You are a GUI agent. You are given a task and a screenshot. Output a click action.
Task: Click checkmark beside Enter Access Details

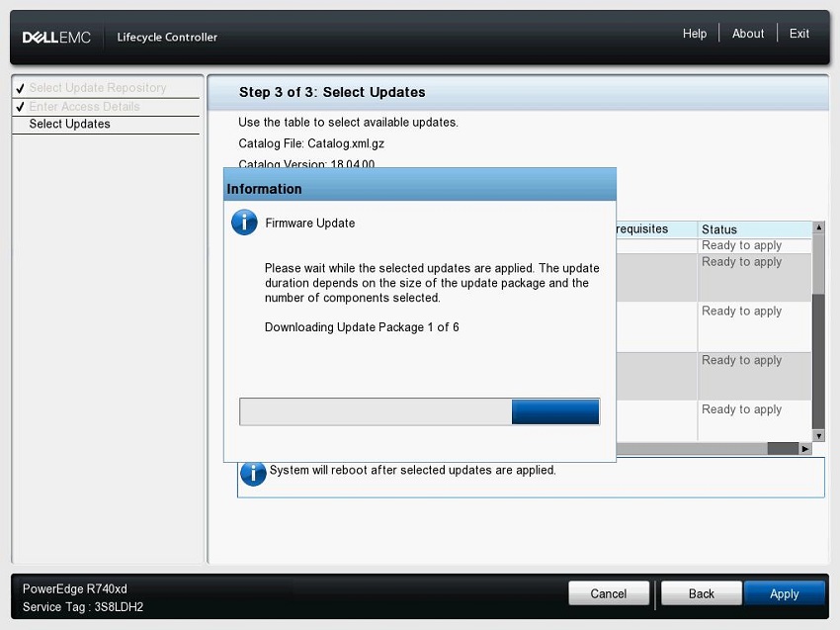click(21, 107)
